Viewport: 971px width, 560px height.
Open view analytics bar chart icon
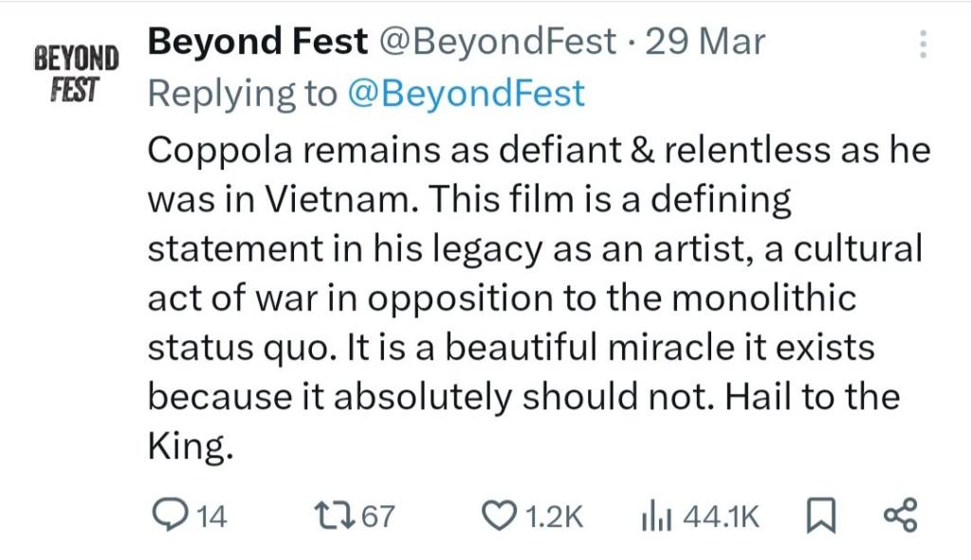[x=656, y=516]
